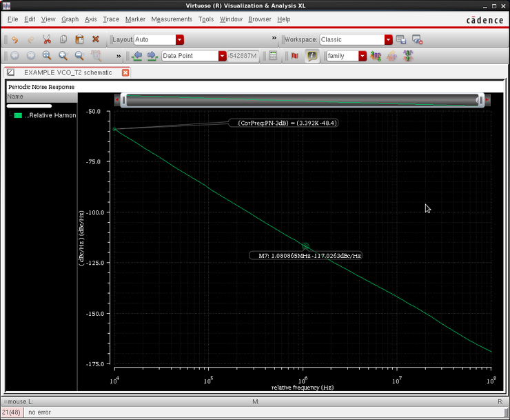The width and height of the screenshot is (510, 420).
Task: Open the Marker menu
Action: pyautogui.click(x=135, y=19)
